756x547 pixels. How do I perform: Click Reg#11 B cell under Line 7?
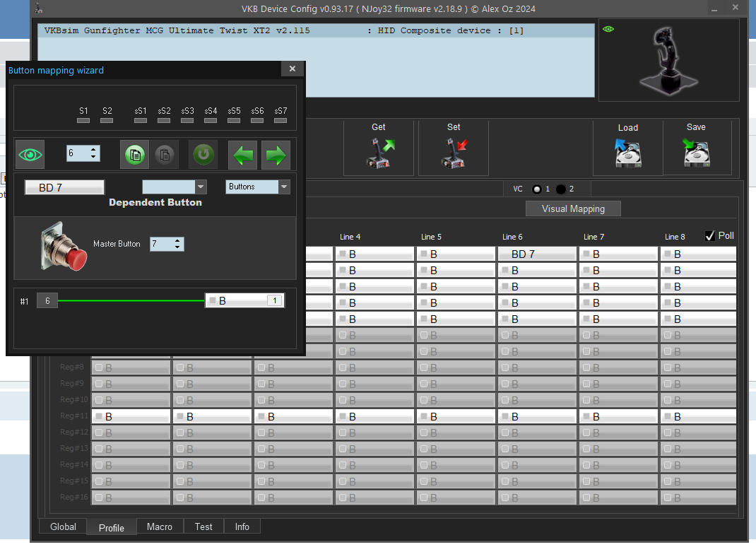[619, 416]
